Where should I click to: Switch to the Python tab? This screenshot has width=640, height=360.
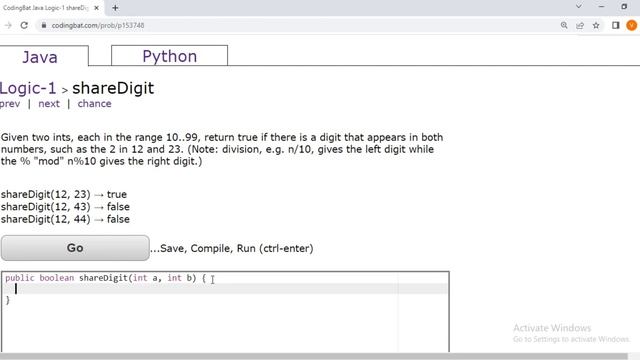click(x=169, y=56)
